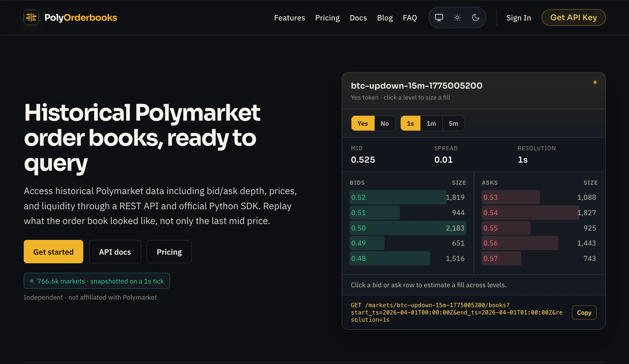Click the BIDS column header
Viewport: 629px width, 364px height.
click(x=357, y=183)
